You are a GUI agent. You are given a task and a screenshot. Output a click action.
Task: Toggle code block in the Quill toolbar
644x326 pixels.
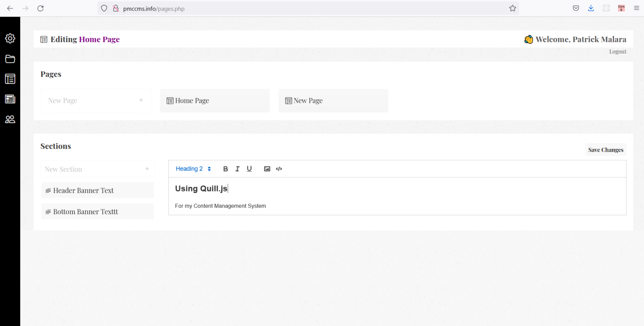coord(279,169)
